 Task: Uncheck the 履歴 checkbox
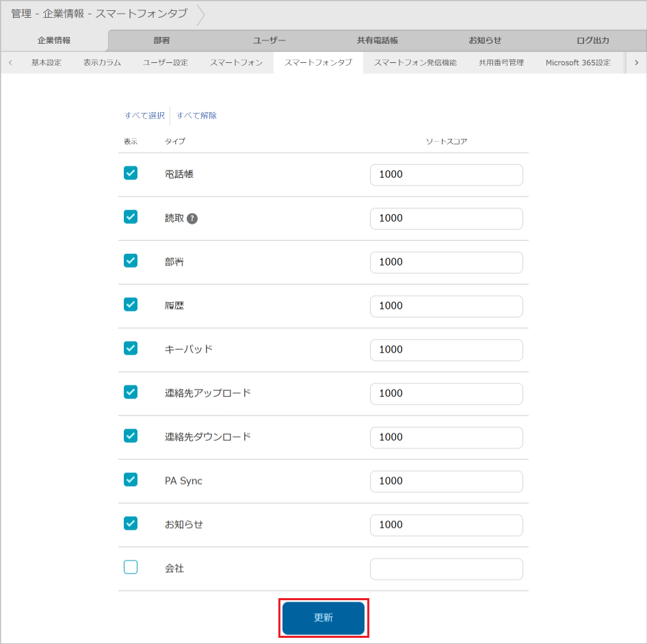(130, 305)
